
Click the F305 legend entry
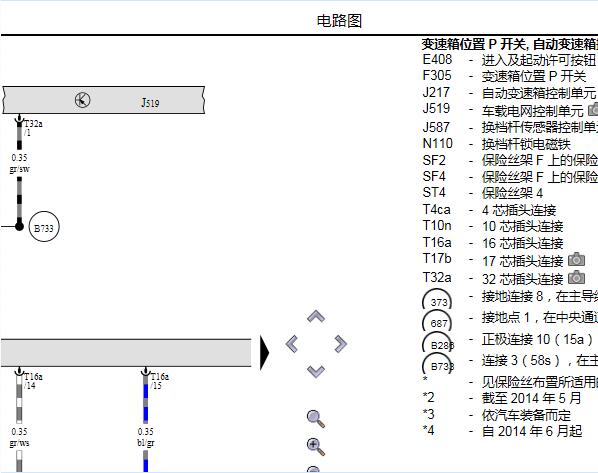[504, 76]
